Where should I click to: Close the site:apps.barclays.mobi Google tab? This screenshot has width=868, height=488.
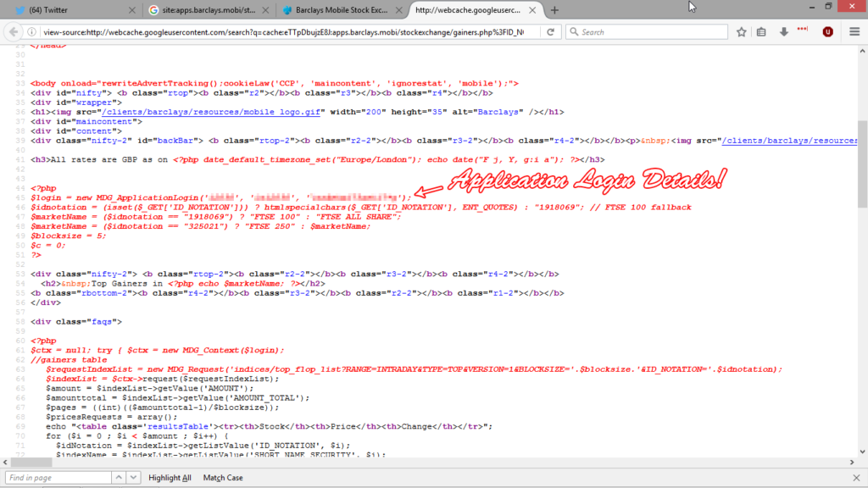click(265, 10)
